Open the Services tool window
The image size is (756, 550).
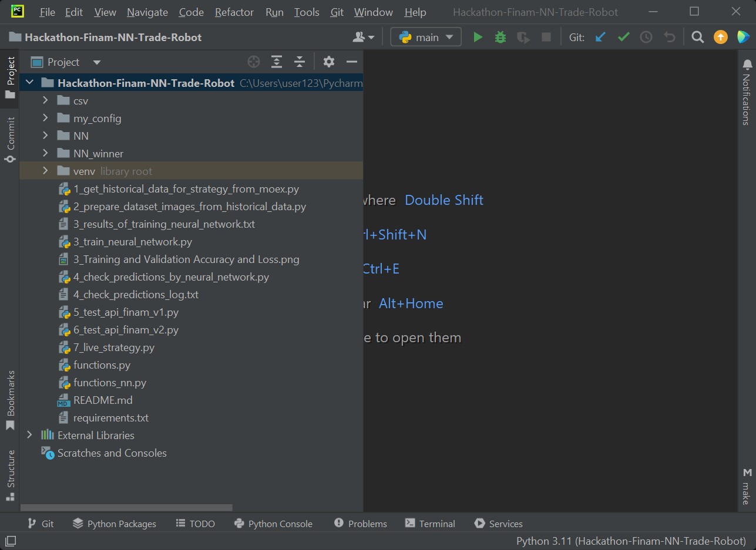pyautogui.click(x=498, y=524)
